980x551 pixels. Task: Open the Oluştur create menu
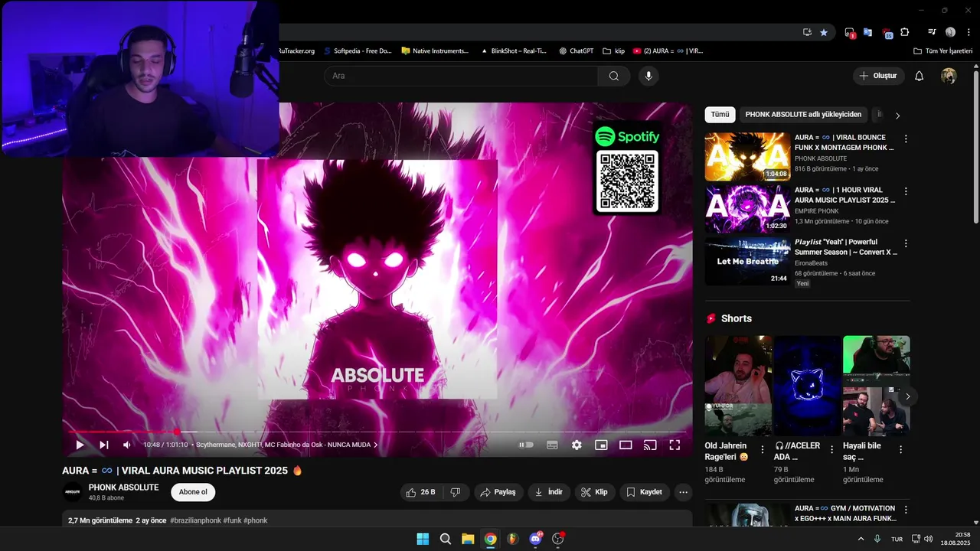click(x=879, y=76)
